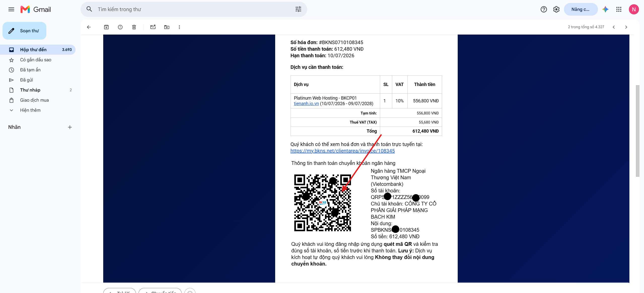
Task: Open the Google apps grid
Action: pos(619,9)
